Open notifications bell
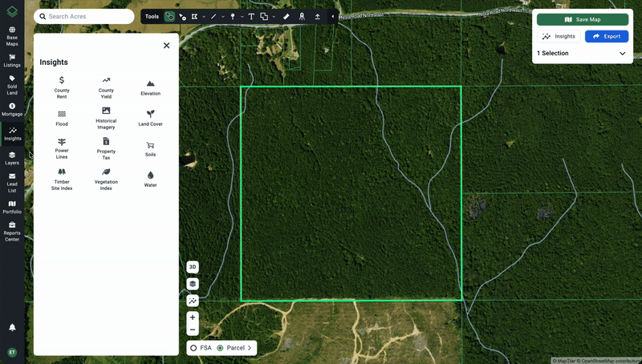Screen dimensions: 642x364 click(x=12, y=327)
